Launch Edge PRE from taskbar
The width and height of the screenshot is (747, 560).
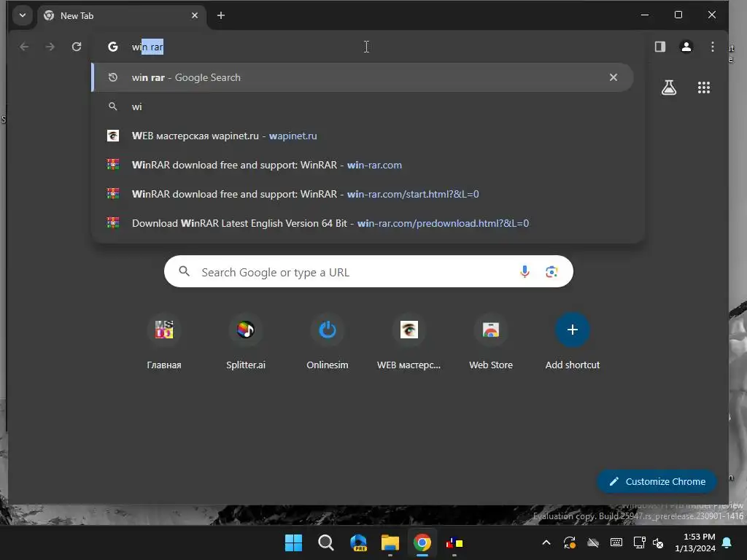358,542
